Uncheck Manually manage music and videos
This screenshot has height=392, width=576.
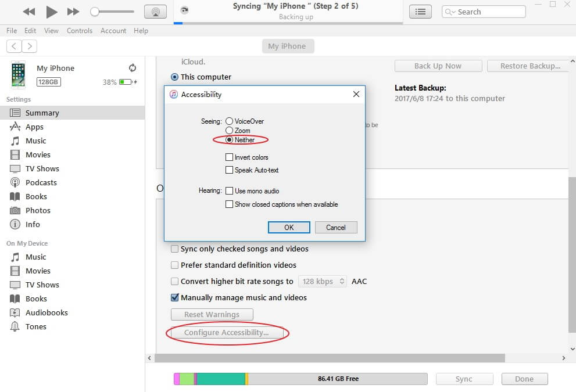[x=175, y=298]
